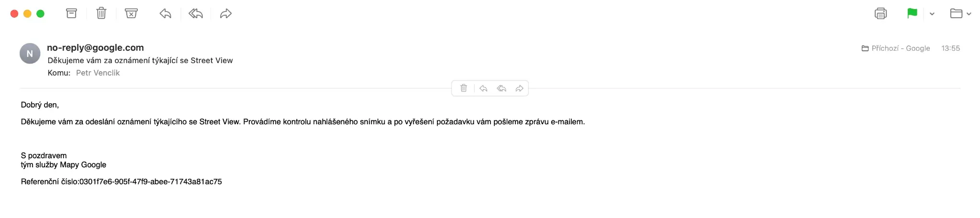Print this email

coord(880,13)
